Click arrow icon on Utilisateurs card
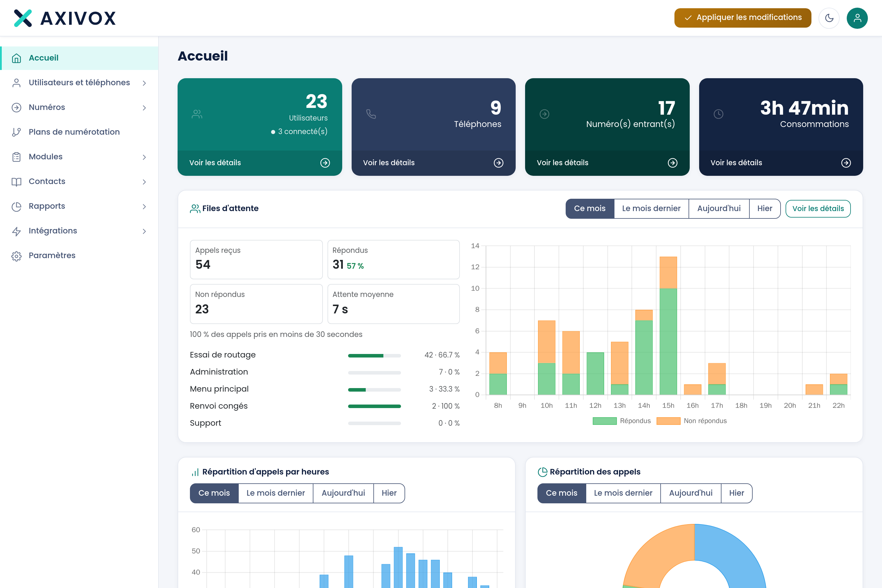Image resolution: width=882 pixels, height=588 pixels. tap(325, 163)
